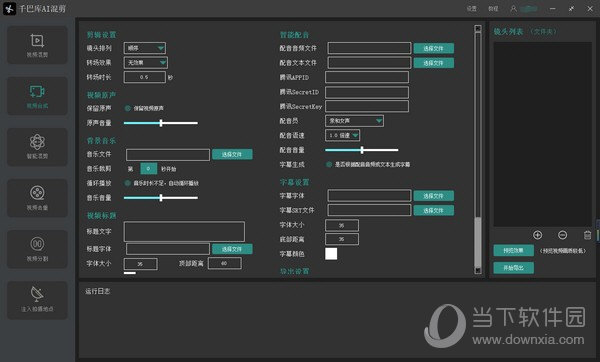
Task: Focus the 配音文本文件 path field
Action: (x=369, y=63)
